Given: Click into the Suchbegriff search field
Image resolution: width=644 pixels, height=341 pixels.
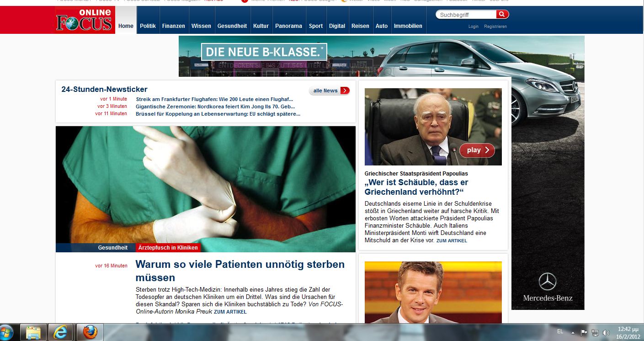Looking at the screenshot, I should 465,15.
